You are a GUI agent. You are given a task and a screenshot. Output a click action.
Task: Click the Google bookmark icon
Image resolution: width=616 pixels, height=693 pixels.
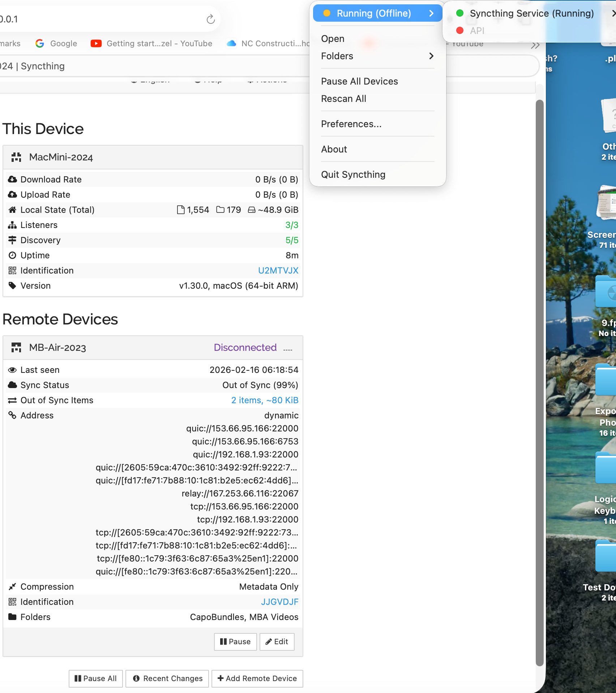(x=40, y=44)
